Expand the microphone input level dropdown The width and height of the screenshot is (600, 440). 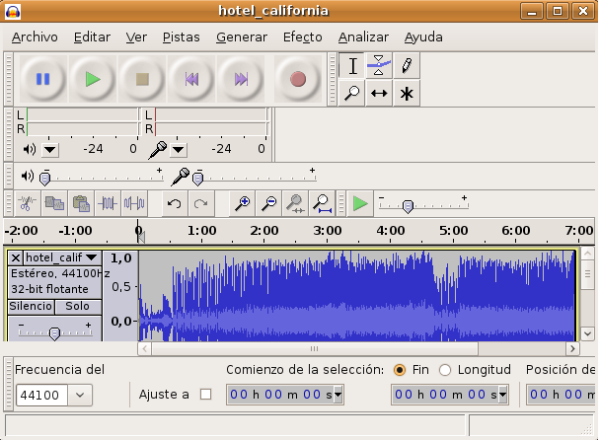tap(178, 149)
